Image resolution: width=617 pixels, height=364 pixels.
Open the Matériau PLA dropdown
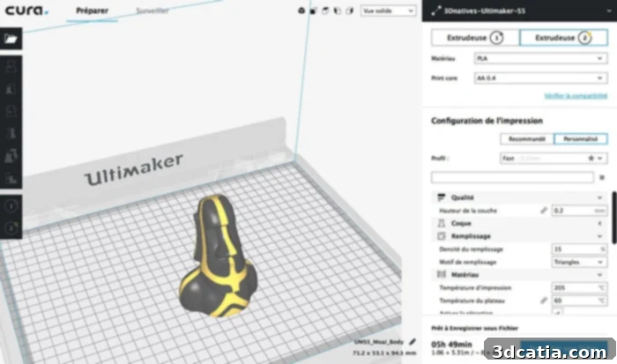pos(540,58)
